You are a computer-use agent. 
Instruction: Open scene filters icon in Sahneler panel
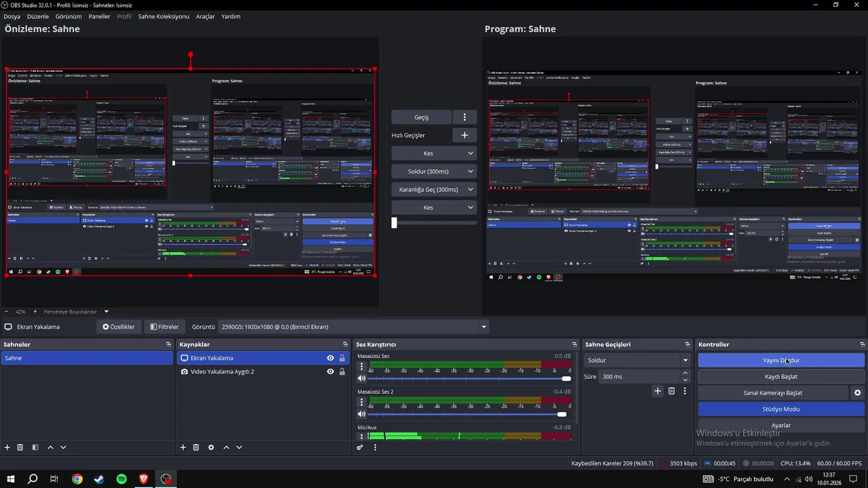click(35, 447)
